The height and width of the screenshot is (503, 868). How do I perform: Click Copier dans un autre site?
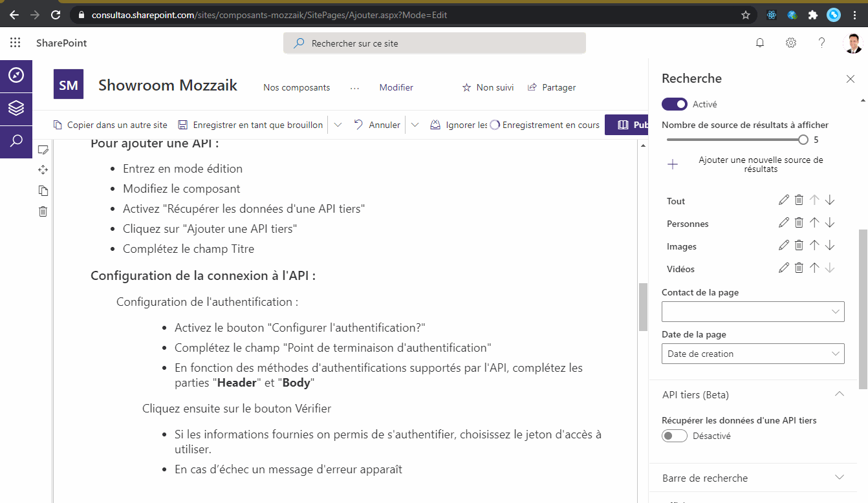(x=110, y=125)
